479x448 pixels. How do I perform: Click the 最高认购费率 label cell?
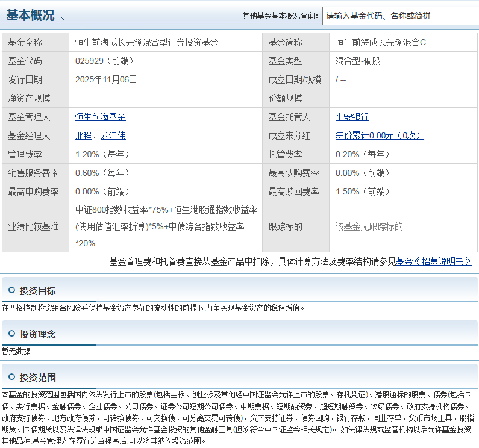click(x=296, y=173)
